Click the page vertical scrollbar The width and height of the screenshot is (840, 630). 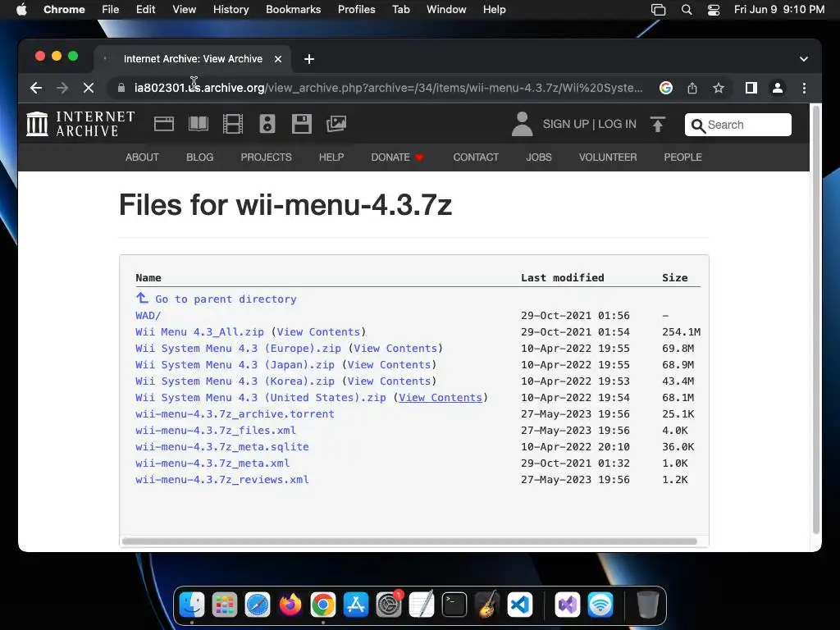[816, 319]
